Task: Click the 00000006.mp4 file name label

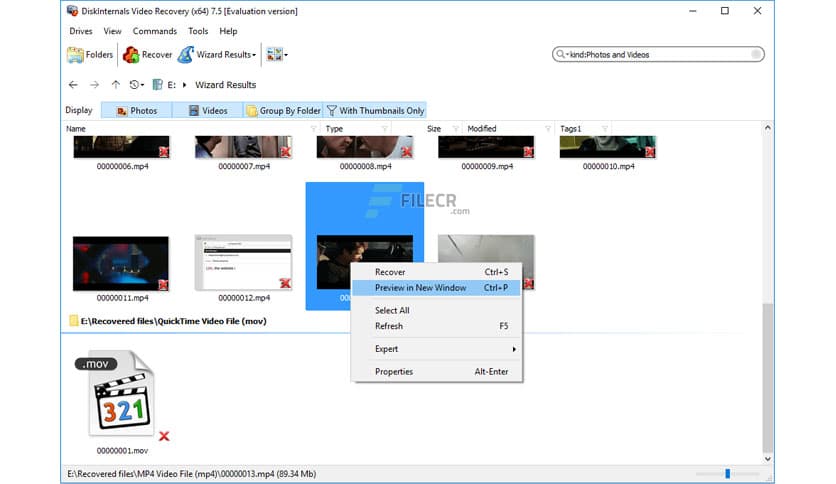Action: [x=123, y=166]
